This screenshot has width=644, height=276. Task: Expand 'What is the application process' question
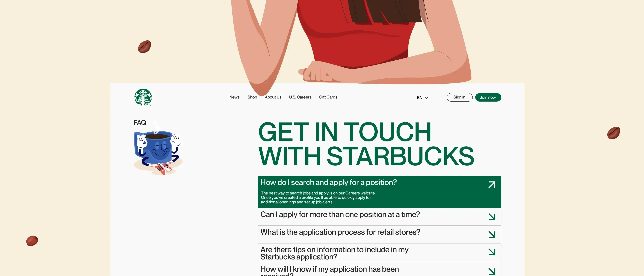(x=340, y=232)
